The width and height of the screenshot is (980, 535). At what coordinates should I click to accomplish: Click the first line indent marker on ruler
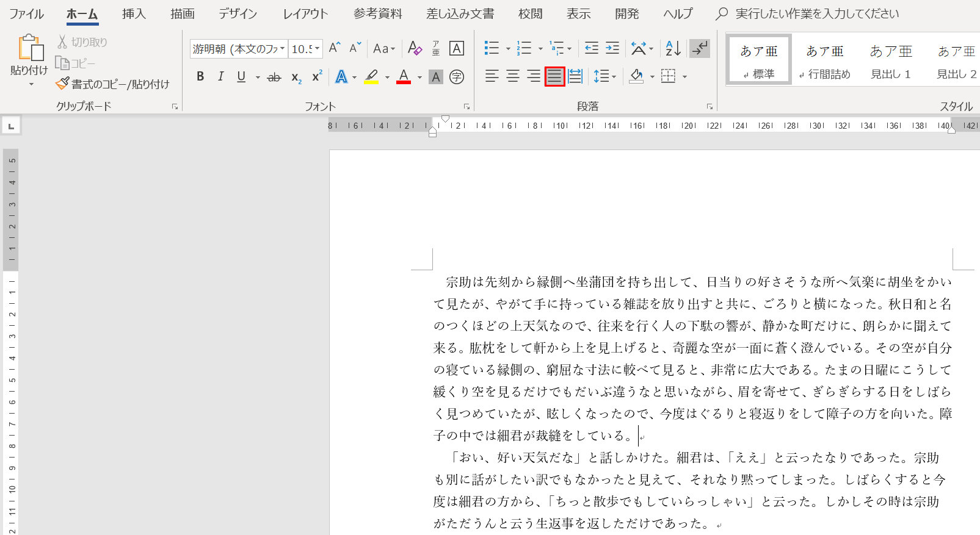pos(446,118)
